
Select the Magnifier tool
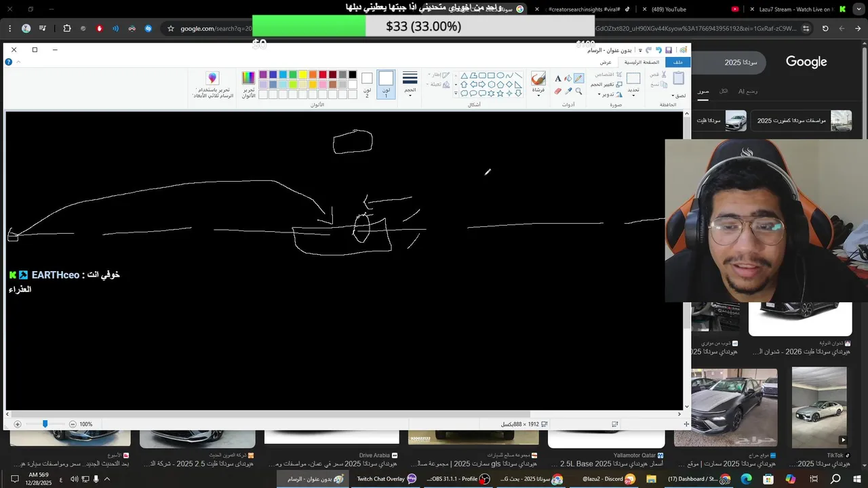(578, 91)
